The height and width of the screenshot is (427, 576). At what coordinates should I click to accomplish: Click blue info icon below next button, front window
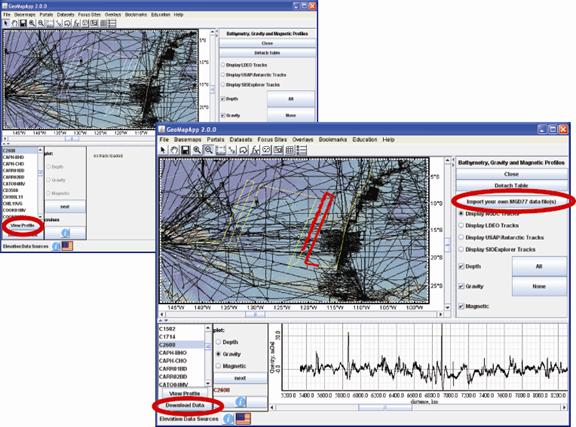[240, 402]
